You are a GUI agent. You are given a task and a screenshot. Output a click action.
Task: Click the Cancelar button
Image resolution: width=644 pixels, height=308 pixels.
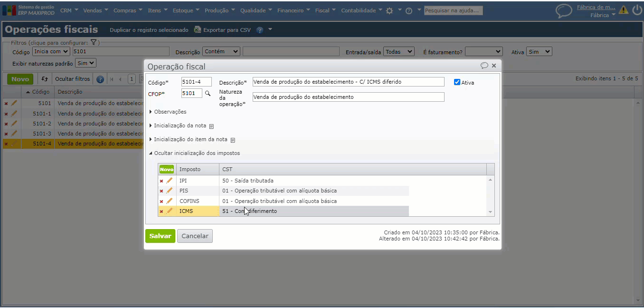pos(195,236)
